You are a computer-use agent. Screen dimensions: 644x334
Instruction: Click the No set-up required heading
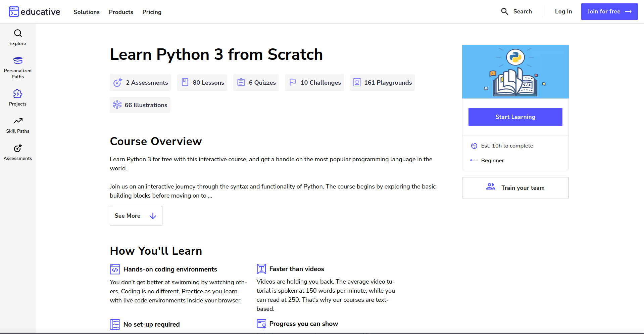(151, 325)
